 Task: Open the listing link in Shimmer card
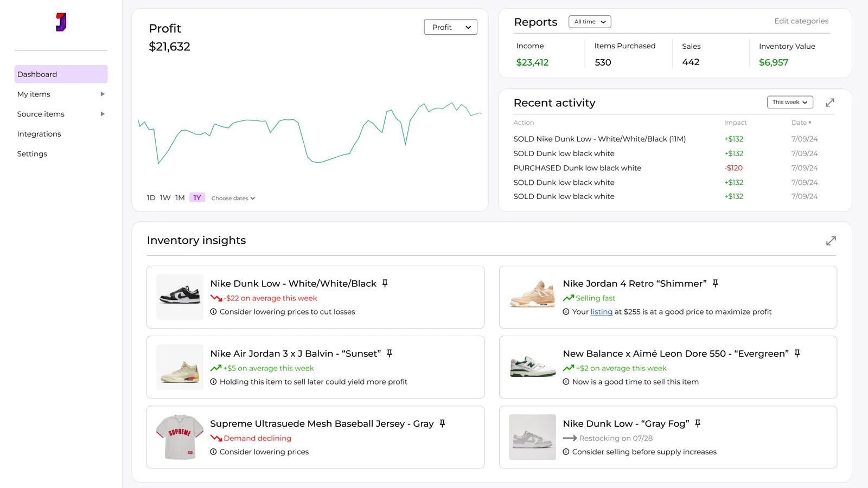pyautogui.click(x=601, y=312)
